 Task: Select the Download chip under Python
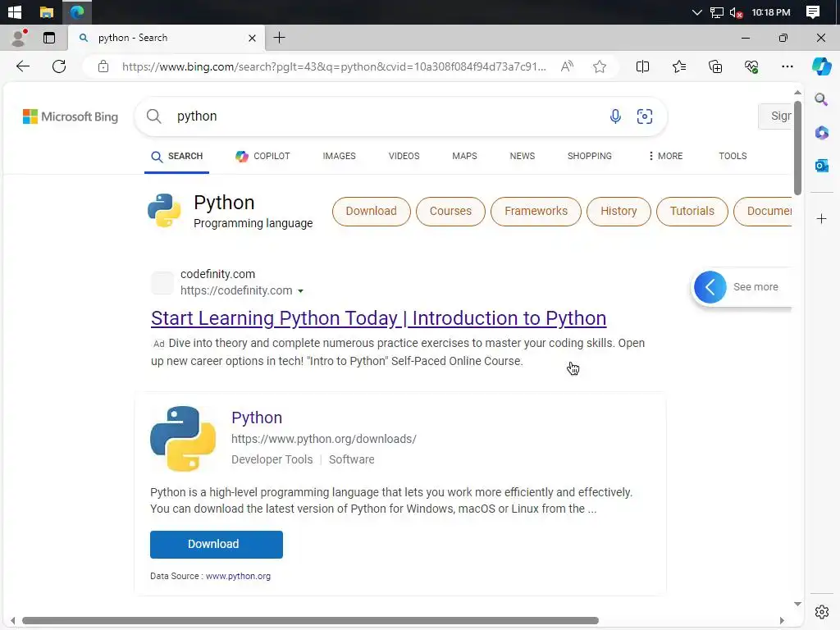[371, 211]
